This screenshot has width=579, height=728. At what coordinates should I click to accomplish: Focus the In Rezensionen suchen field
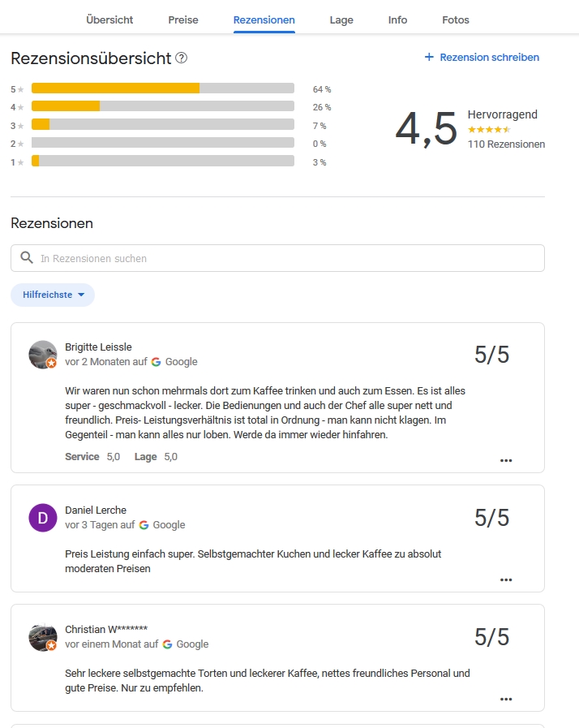tap(277, 258)
